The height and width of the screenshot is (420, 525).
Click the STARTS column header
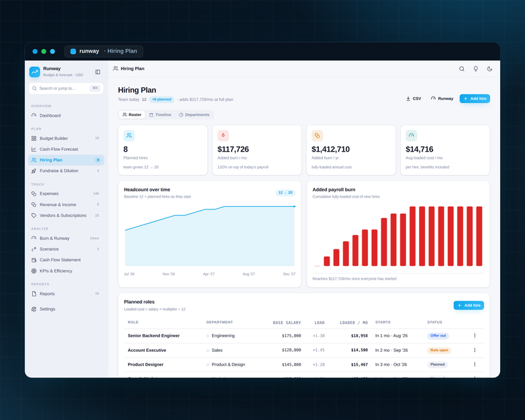[x=383, y=322]
